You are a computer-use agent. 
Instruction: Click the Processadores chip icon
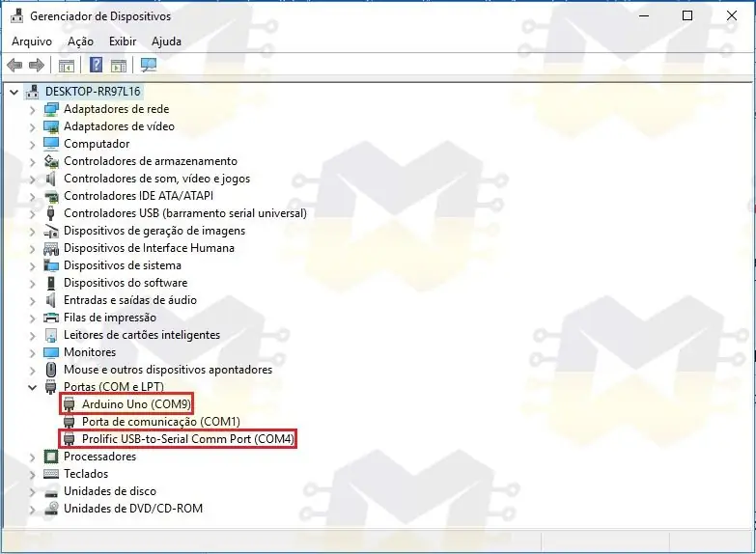click(51, 457)
